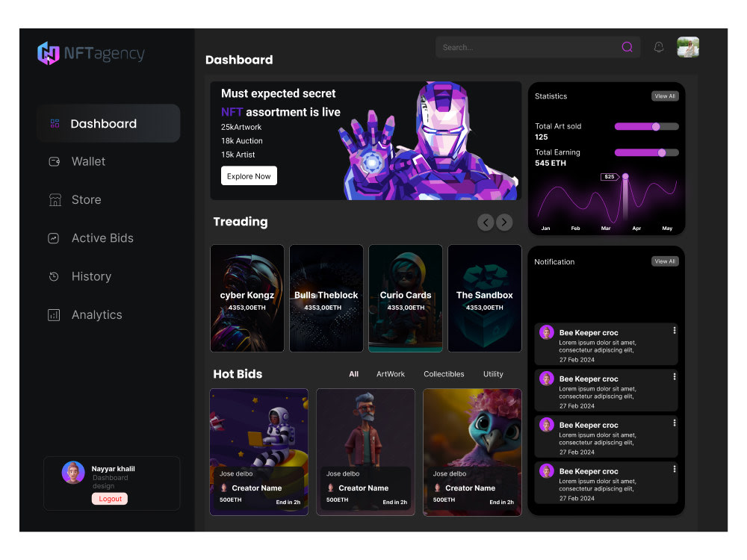Screen dimensions: 747x560
Task: Switch to the Collectibles tab in Hot Bids
Action: click(444, 374)
